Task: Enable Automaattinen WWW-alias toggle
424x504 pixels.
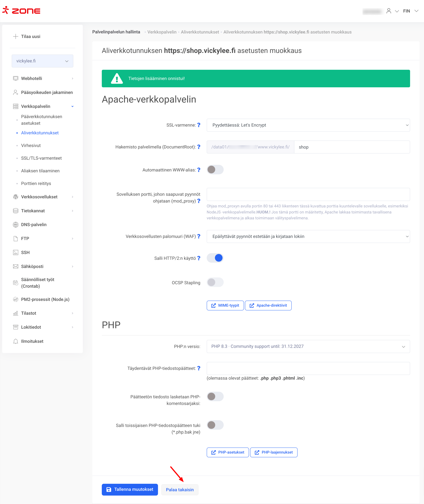Action: coord(215,170)
